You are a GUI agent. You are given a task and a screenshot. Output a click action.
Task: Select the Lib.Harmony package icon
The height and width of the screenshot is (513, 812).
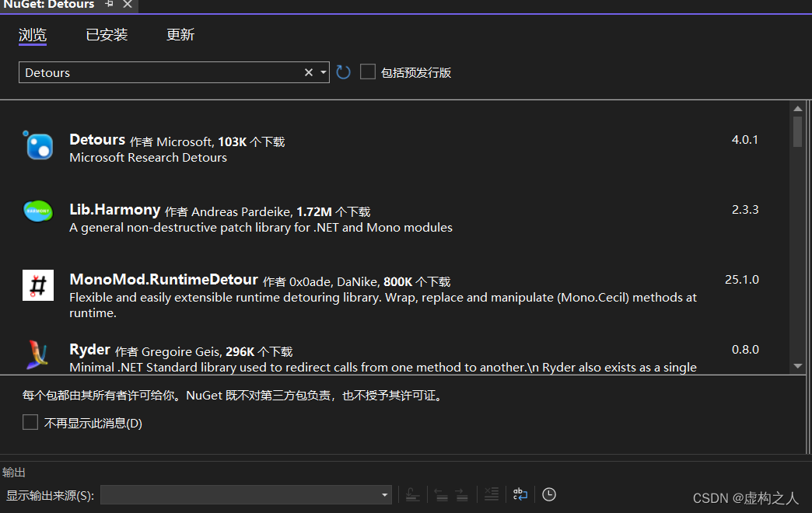[x=38, y=211]
